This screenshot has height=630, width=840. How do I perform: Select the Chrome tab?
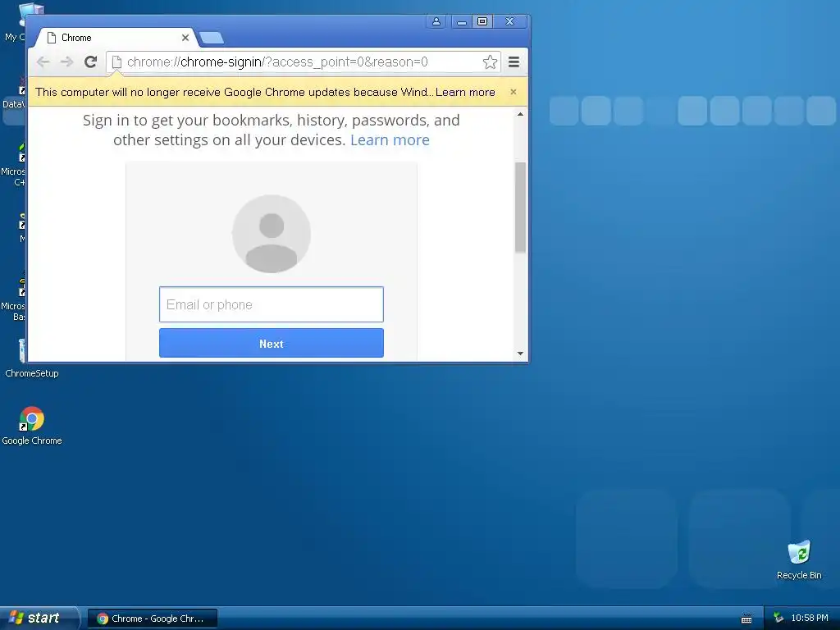[x=115, y=38]
